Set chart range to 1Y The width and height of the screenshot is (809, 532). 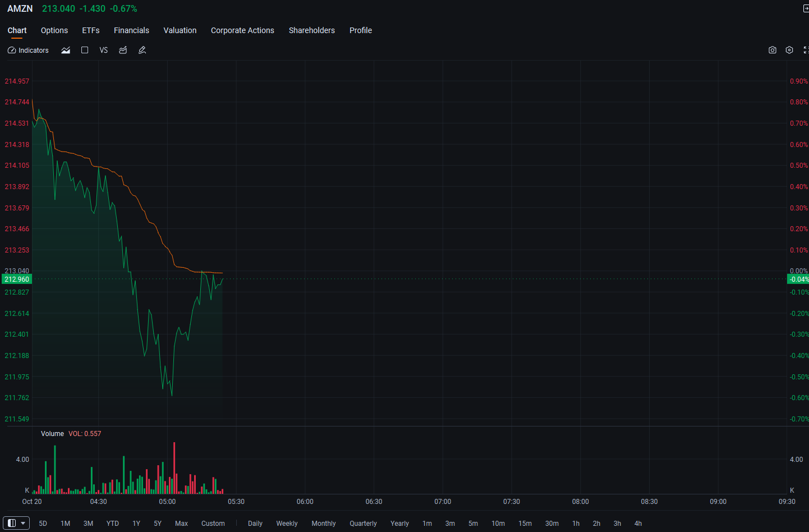pyautogui.click(x=136, y=524)
